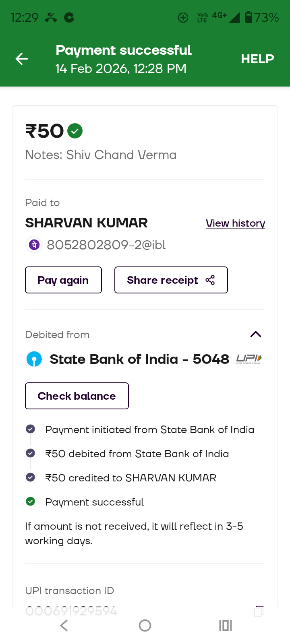Open HELP from the header
The width and height of the screenshot is (290, 644).
pos(257,59)
